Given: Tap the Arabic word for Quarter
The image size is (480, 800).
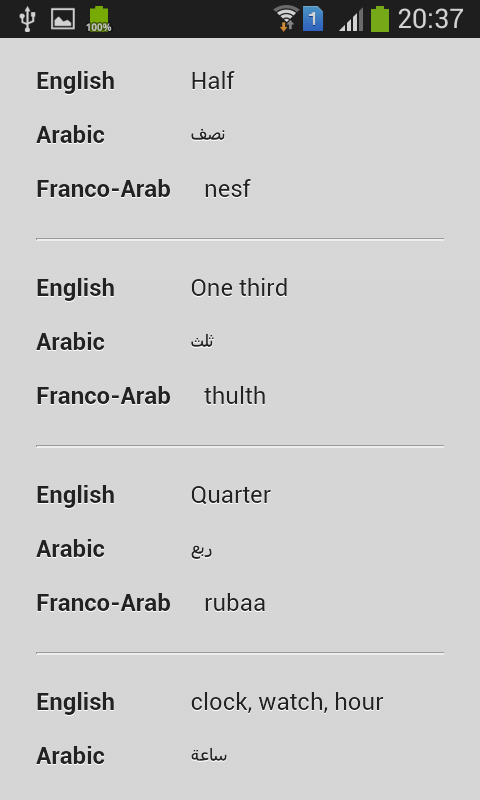Looking at the screenshot, I should (x=201, y=549).
